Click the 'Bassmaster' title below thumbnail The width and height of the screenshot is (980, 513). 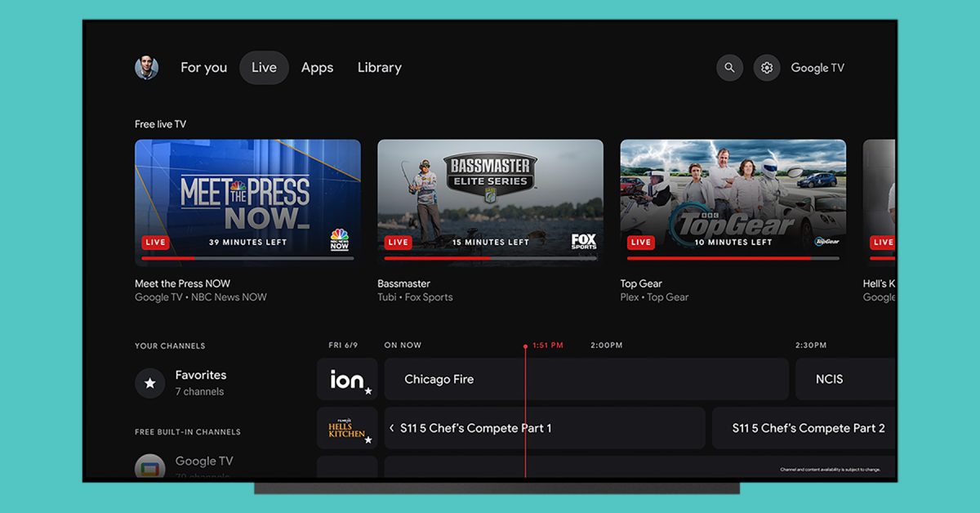coord(404,283)
